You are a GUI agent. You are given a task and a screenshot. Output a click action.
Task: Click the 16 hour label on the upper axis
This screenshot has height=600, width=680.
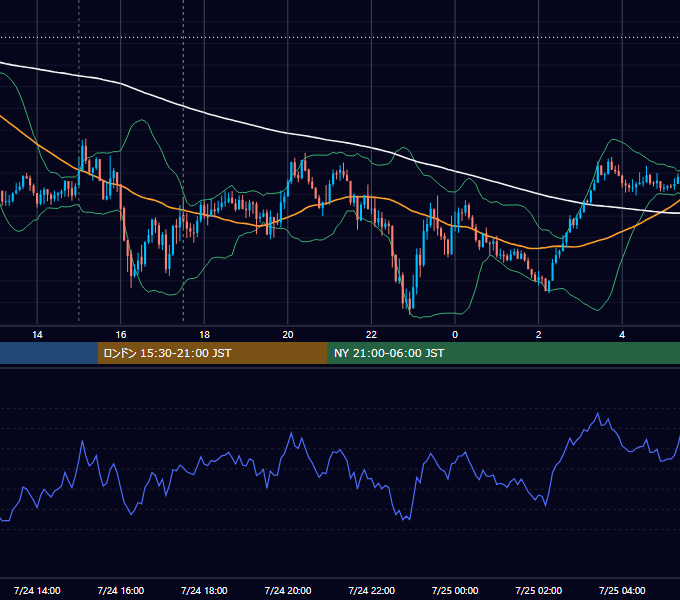point(121,335)
